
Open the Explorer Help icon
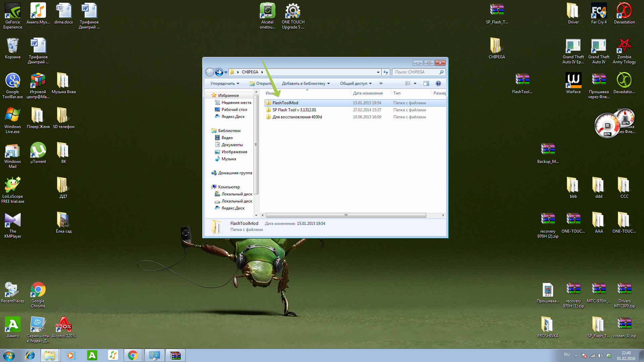pos(438,83)
